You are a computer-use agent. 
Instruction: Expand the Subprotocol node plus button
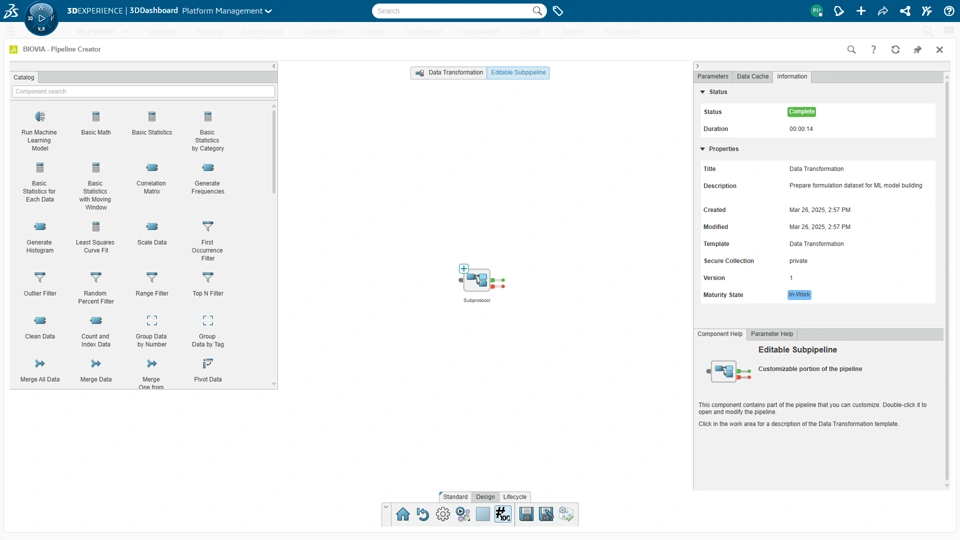(x=463, y=269)
